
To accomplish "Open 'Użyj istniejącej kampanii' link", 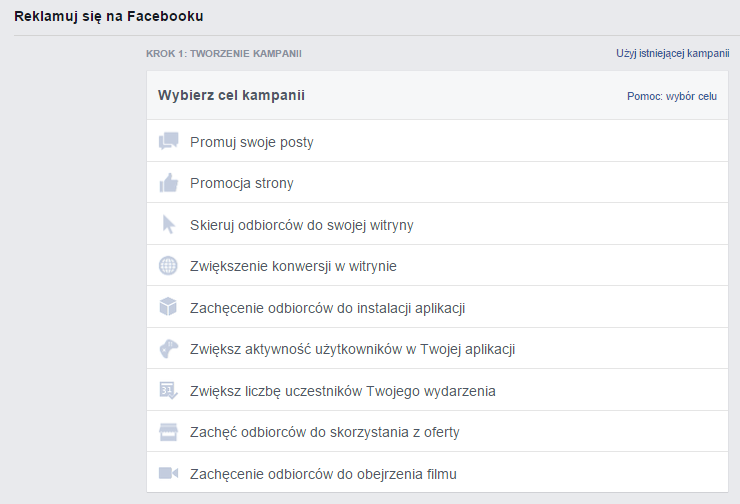I will click(x=673, y=53).
